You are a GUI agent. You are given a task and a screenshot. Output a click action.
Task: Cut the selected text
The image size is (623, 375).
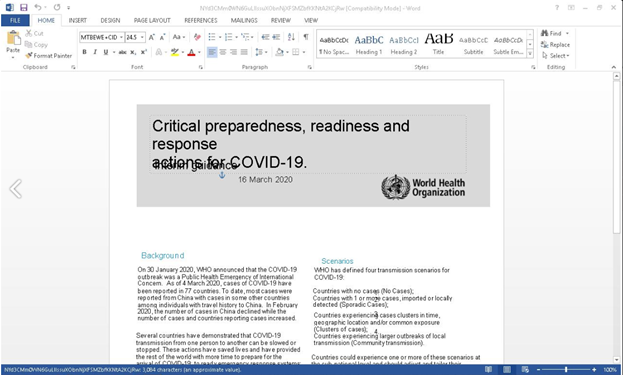point(34,33)
